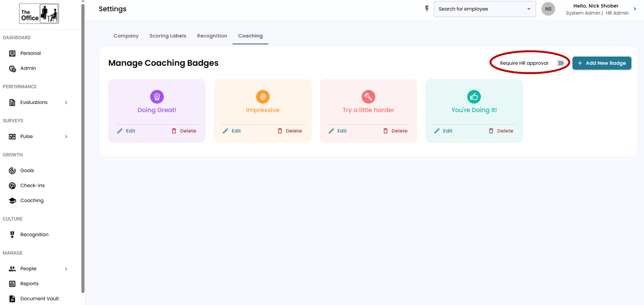Click the lightning bolt quick actions icon
The width and height of the screenshot is (644, 305).
click(x=427, y=9)
